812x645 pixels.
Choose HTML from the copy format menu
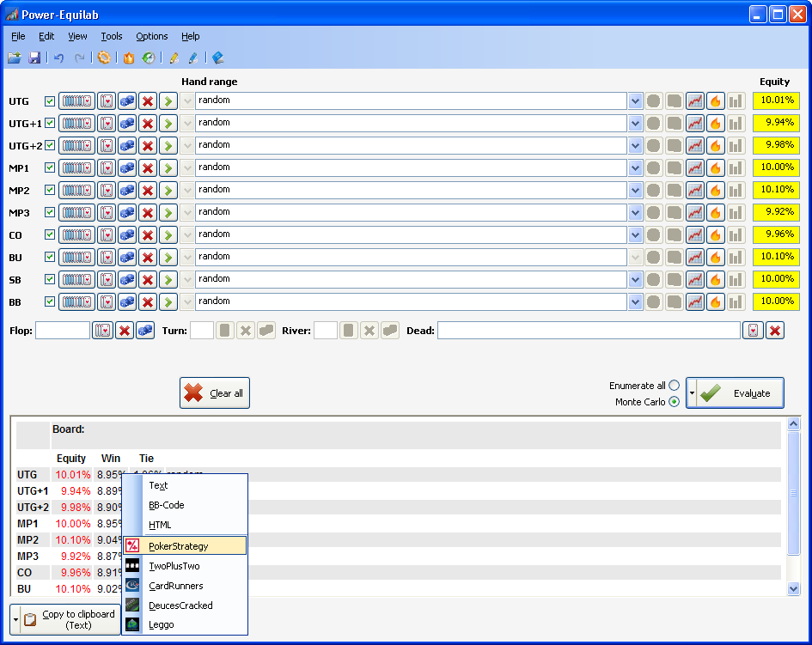coord(185,525)
